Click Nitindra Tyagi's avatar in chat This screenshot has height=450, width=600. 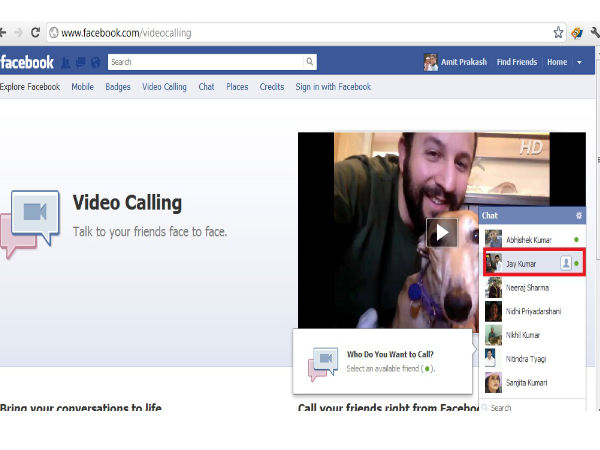pyautogui.click(x=490, y=358)
